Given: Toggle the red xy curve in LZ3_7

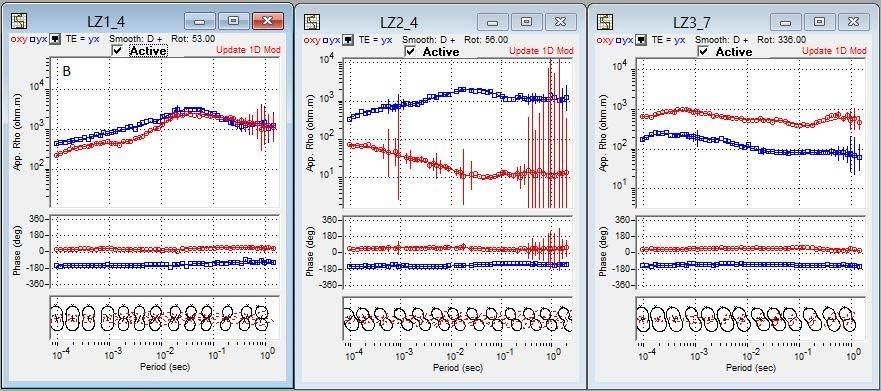Looking at the screenshot, I should pyautogui.click(x=605, y=40).
